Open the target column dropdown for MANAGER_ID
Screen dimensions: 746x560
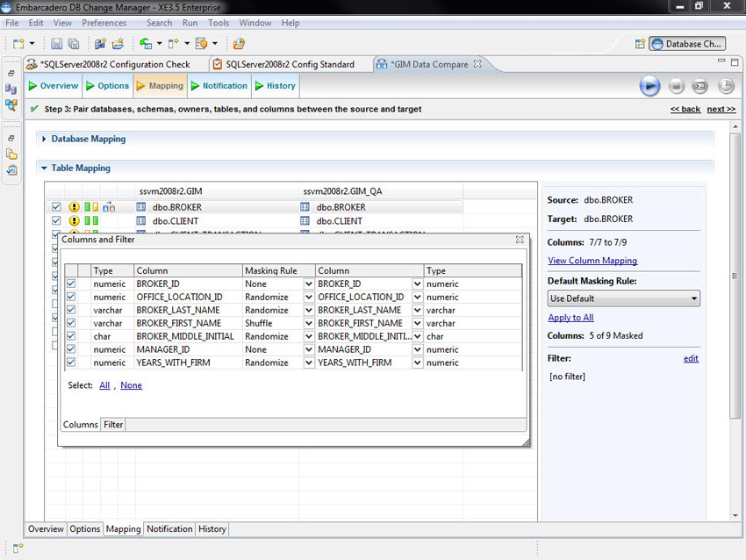[417, 349]
